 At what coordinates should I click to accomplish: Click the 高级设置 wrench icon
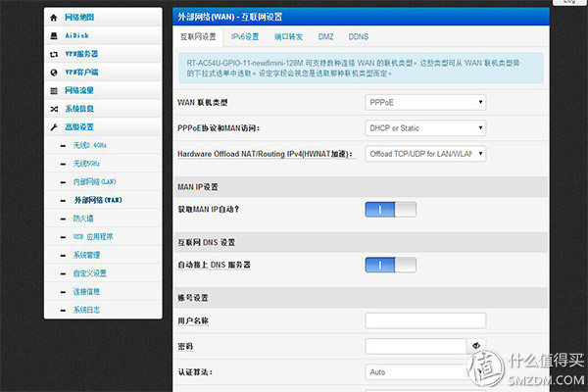pos(54,127)
